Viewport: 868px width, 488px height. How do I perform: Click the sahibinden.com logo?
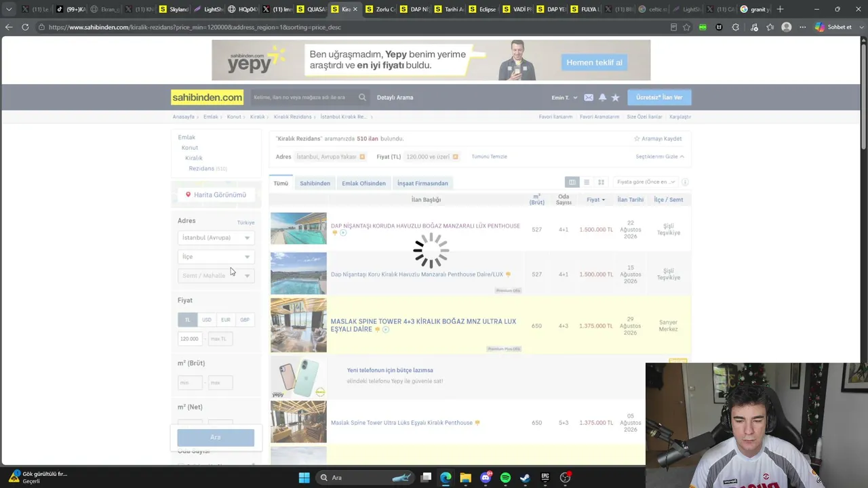click(x=207, y=98)
